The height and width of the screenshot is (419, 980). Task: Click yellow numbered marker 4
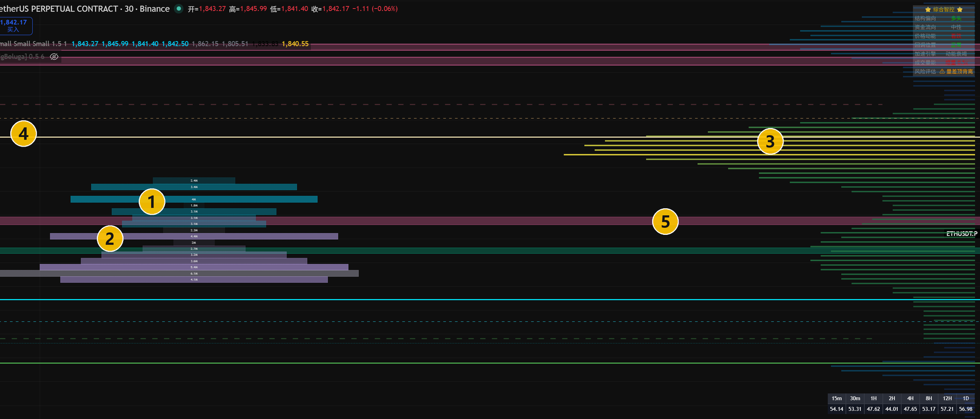23,133
